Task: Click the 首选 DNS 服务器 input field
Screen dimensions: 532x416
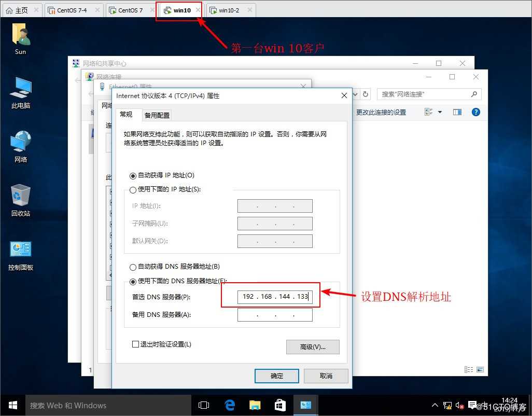Action: [275, 297]
